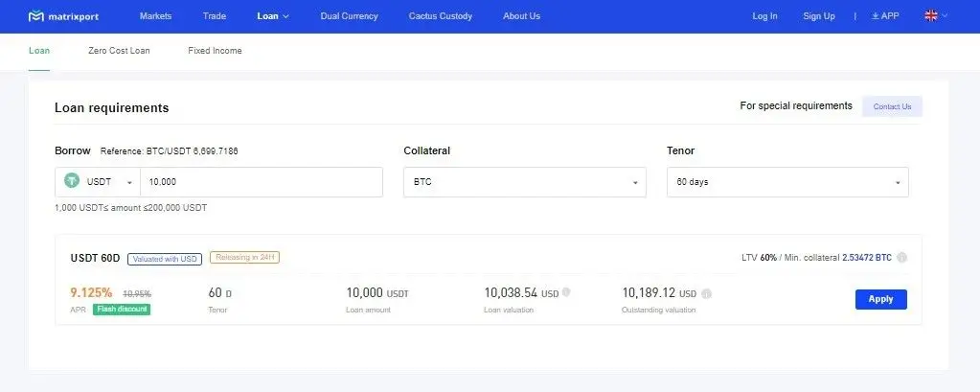
Task: Click the borrow amount input field
Action: pyautogui.click(x=261, y=182)
